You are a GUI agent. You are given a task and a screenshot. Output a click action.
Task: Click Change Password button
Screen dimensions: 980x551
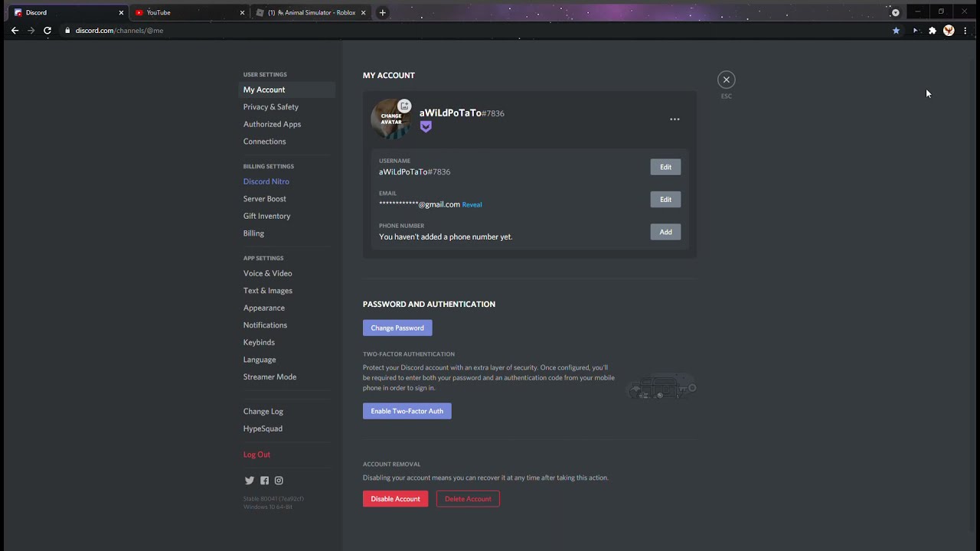click(x=397, y=328)
